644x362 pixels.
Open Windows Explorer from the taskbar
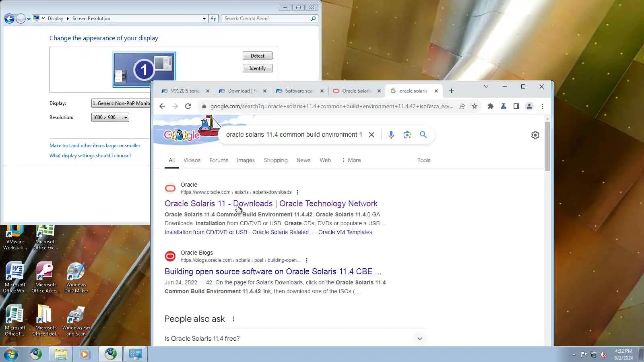[60, 354]
